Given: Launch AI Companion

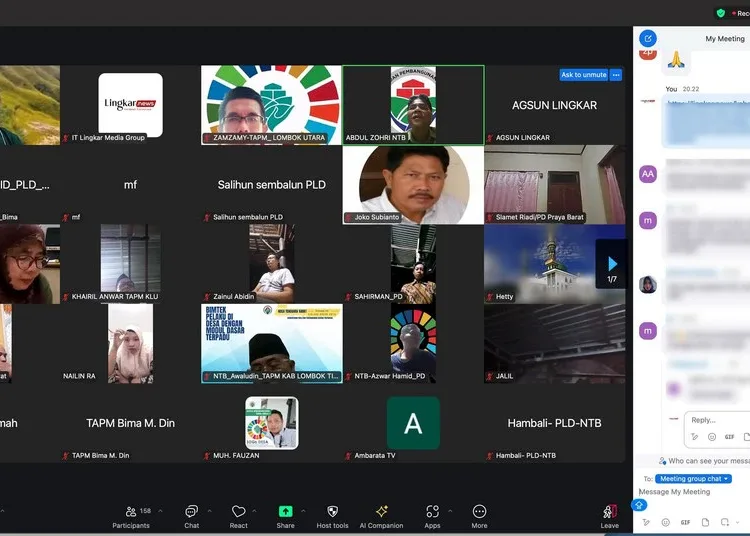Looking at the screenshot, I should coord(381,517).
